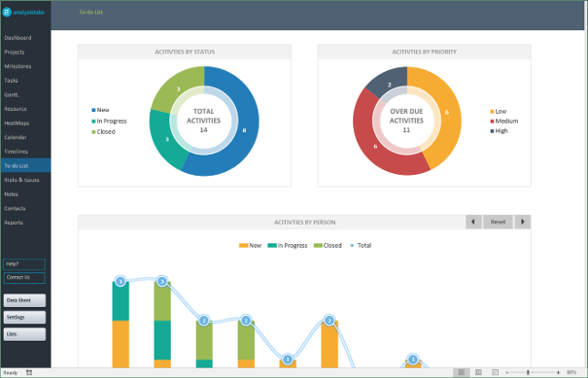The height and width of the screenshot is (378, 588).
Task: Navigate to the Resource page
Action: click(15, 109)
